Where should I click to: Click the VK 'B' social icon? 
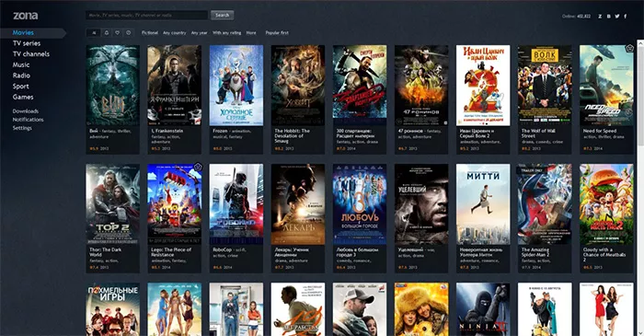pyautogui.click(x=609, y=17)
